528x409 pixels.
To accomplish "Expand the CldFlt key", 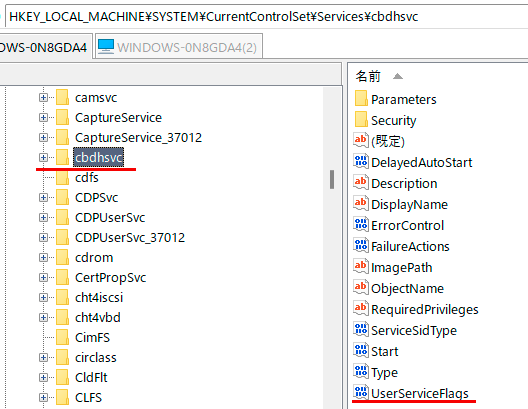I will [43, 377].
